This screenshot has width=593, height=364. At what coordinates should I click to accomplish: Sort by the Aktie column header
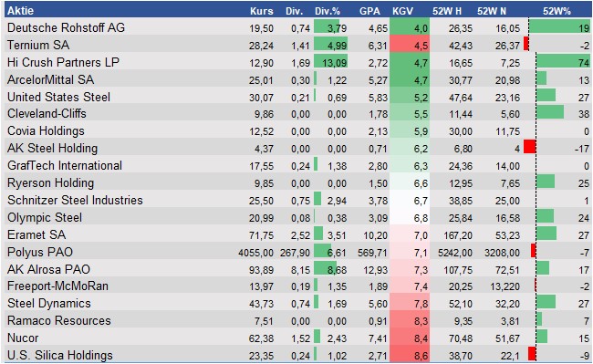(20, 11)
